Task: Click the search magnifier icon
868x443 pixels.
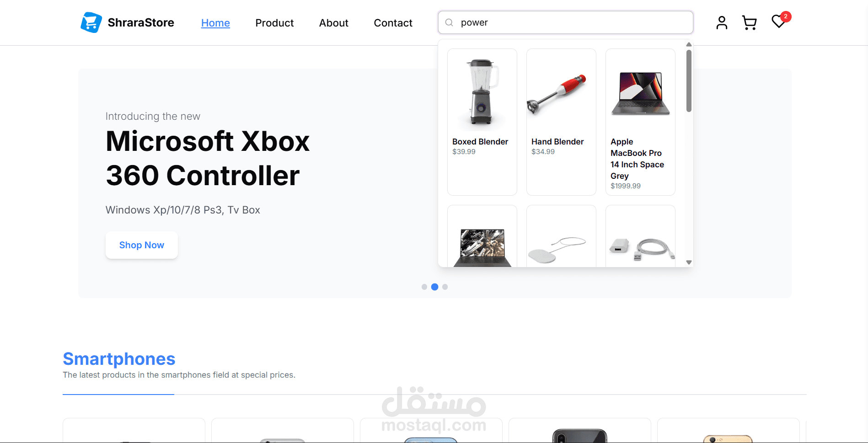Action: click(x=449, y=22)
